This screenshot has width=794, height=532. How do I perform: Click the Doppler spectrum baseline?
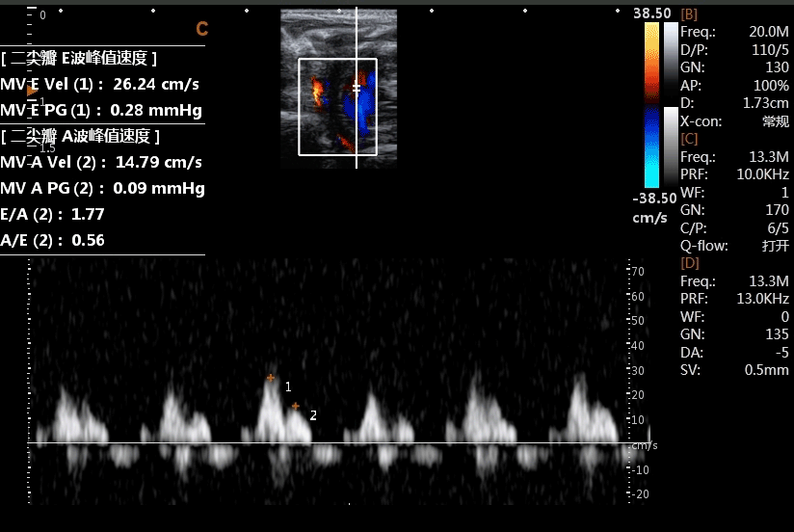(x=328, y=443)
